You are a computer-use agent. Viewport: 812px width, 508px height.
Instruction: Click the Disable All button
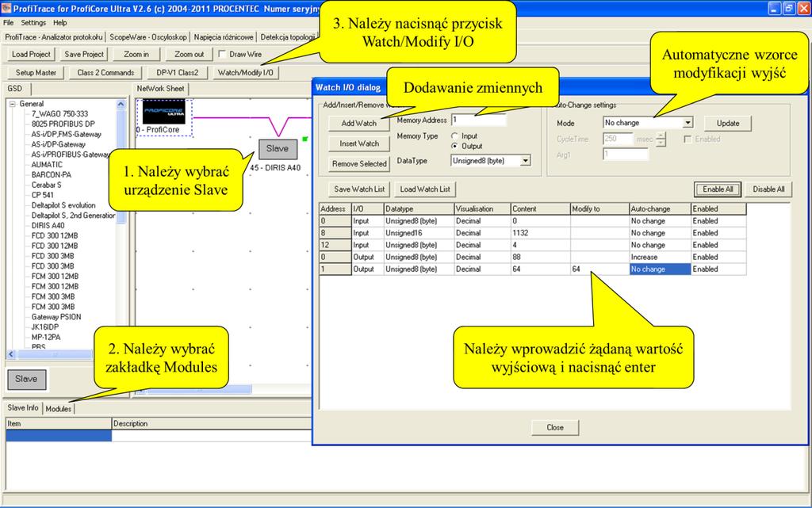[x=768, y=189]
